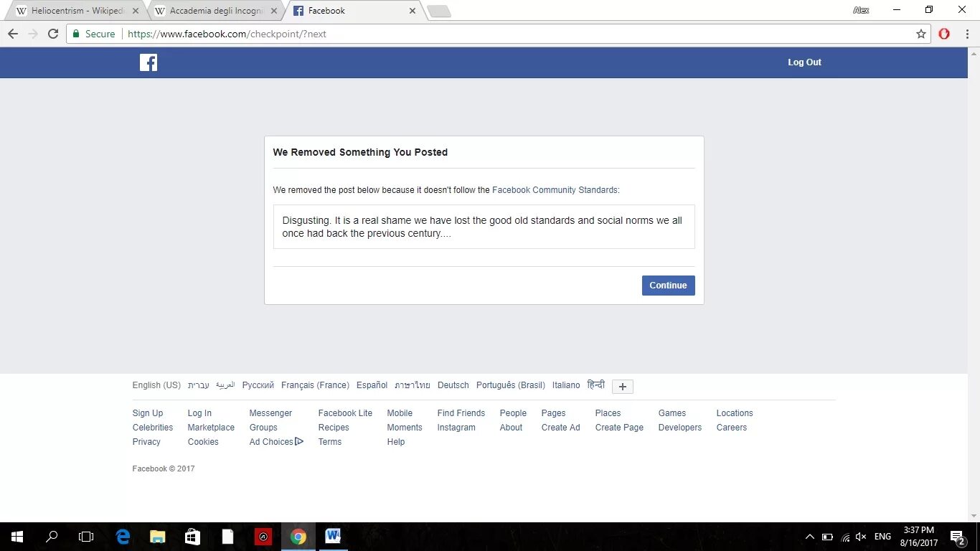Open the Action Center notifications
The width and height of the screenshot is (980, 551).
(x=957, y=537)
